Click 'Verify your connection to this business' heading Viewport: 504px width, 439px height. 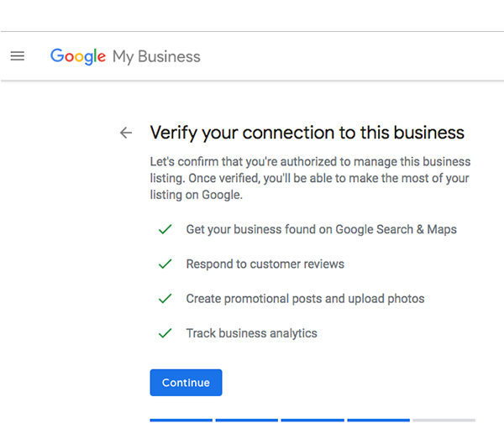tap(307, 133)
